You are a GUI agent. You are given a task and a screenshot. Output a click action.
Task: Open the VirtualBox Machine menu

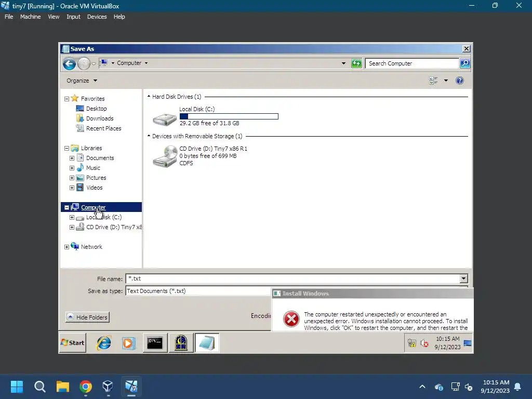click(30, 17)
